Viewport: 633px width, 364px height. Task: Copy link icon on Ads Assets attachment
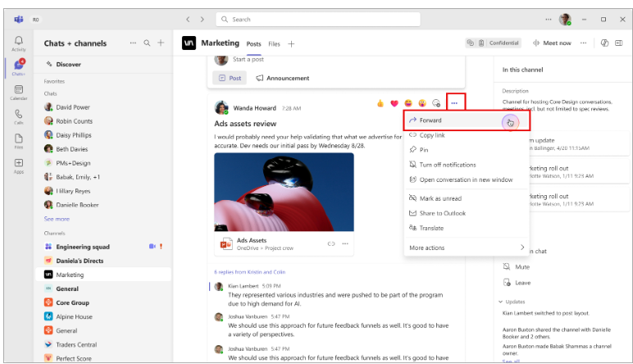331,243
